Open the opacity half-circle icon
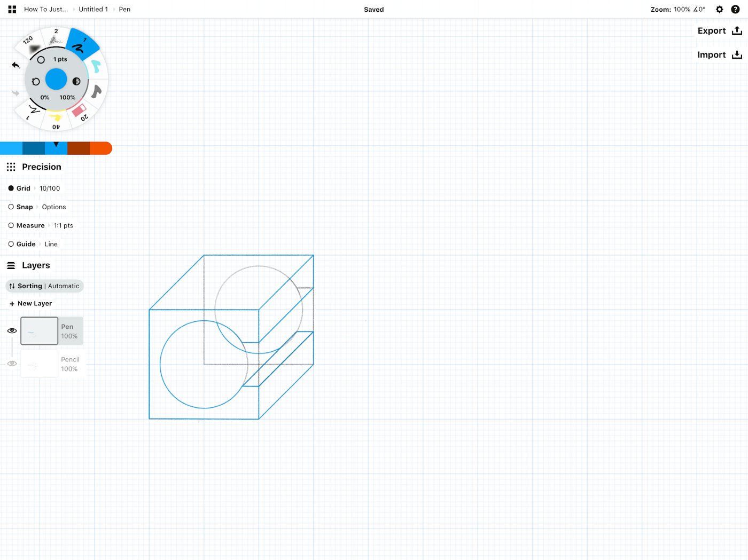Screen dimensions: 748x560 (x=76, y=82)
